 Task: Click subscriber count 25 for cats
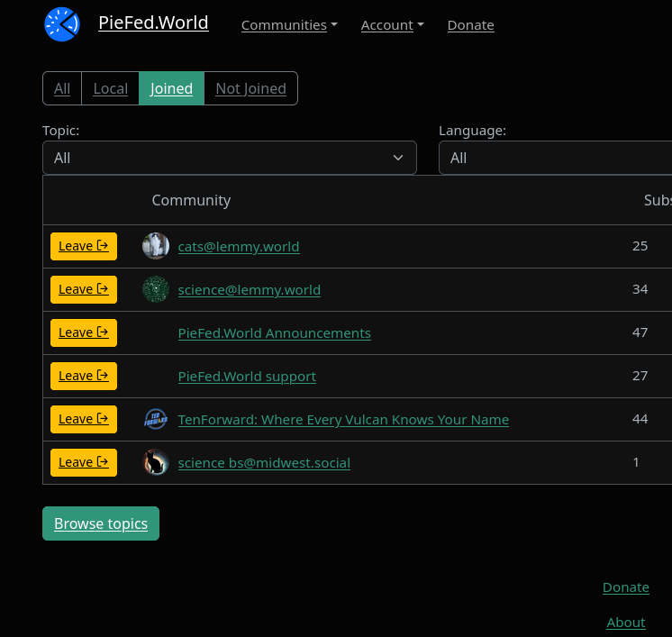[640, 246]
